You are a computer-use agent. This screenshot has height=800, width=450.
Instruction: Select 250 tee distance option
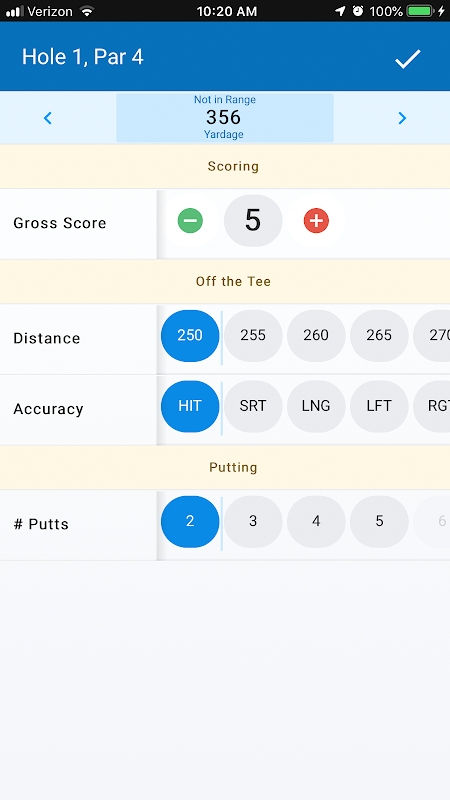(190, 336)
